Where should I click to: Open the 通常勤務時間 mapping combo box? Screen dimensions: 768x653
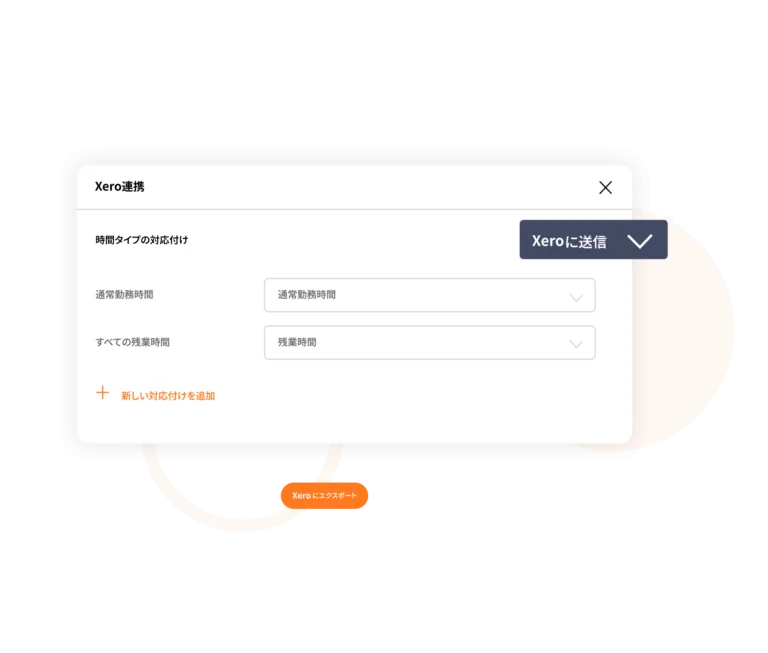pyautogui.click(x=430, y=295)
